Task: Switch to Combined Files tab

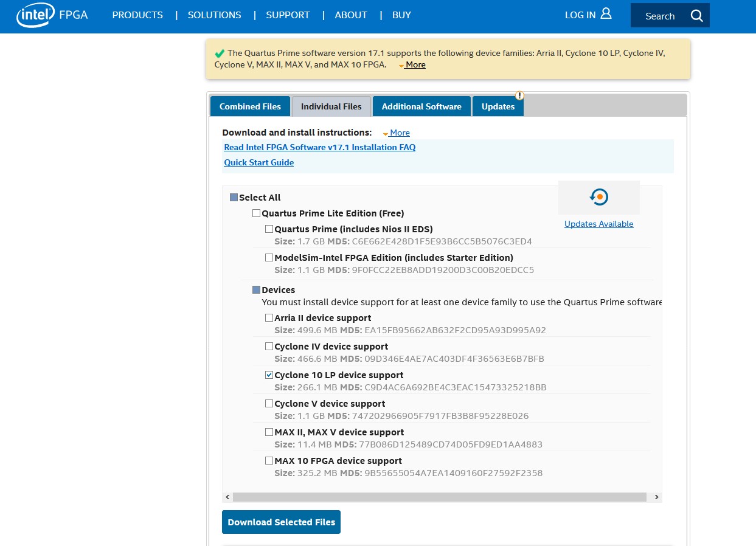Action: (x=250, y=106)
